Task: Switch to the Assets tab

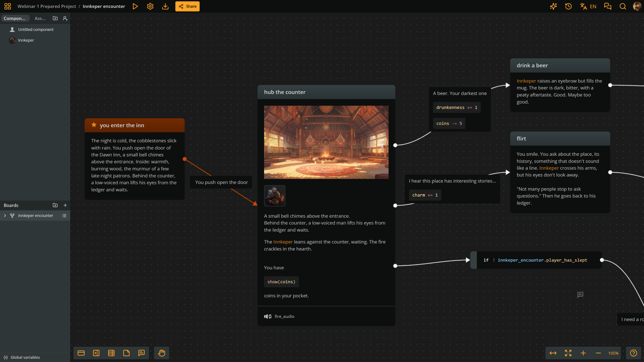Action: [x=40, y=18]
